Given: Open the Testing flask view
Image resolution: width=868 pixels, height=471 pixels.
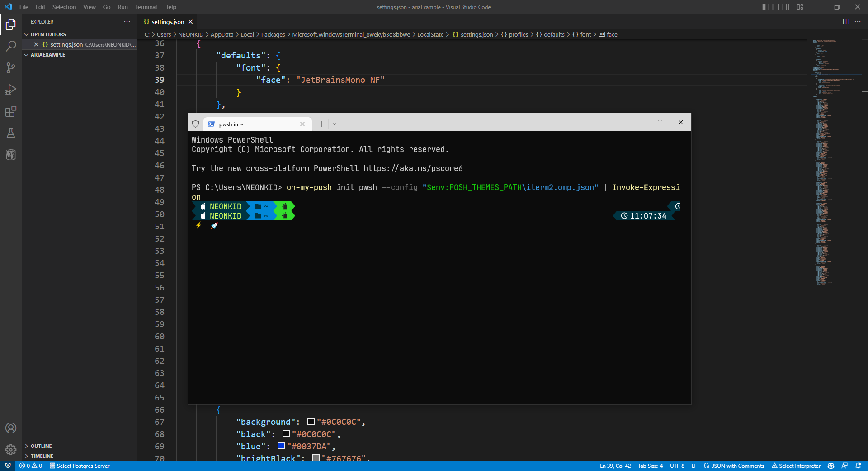Looking at the screenshot, I should [x=11, y=133].
